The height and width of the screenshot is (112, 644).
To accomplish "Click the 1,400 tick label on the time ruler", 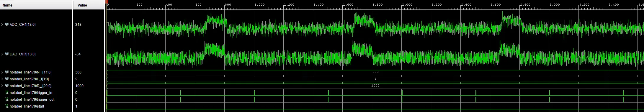I will tap(318, 5).
